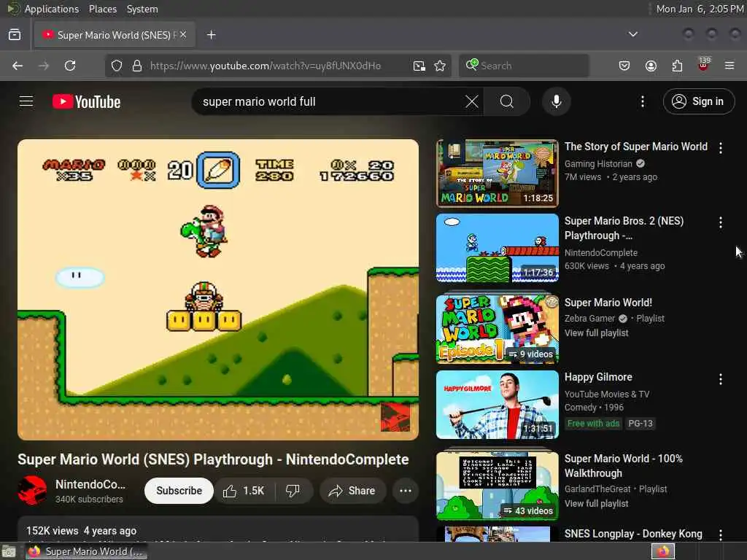Play The Story of Super Mario World thumbnail
The image size is (747, 560).
(497, 174)
